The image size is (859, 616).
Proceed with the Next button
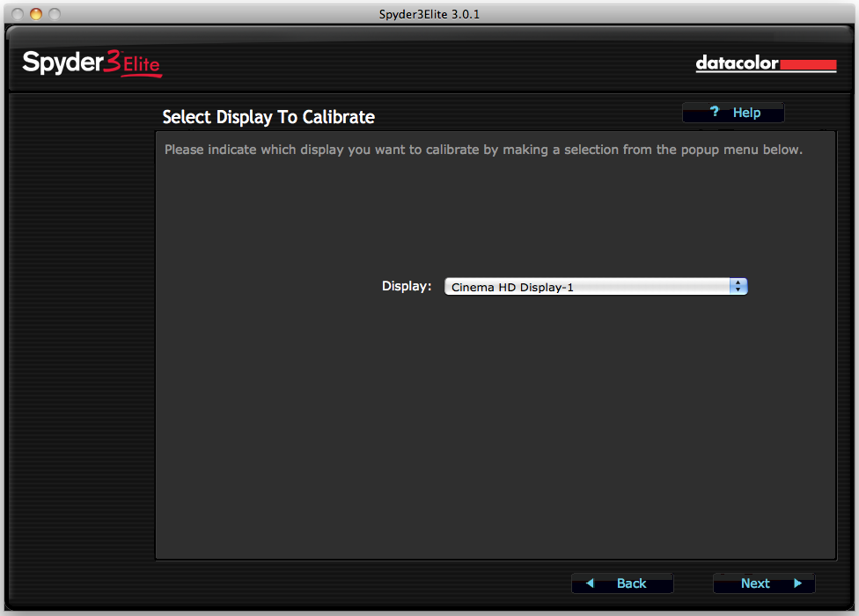tap(763, 583)
